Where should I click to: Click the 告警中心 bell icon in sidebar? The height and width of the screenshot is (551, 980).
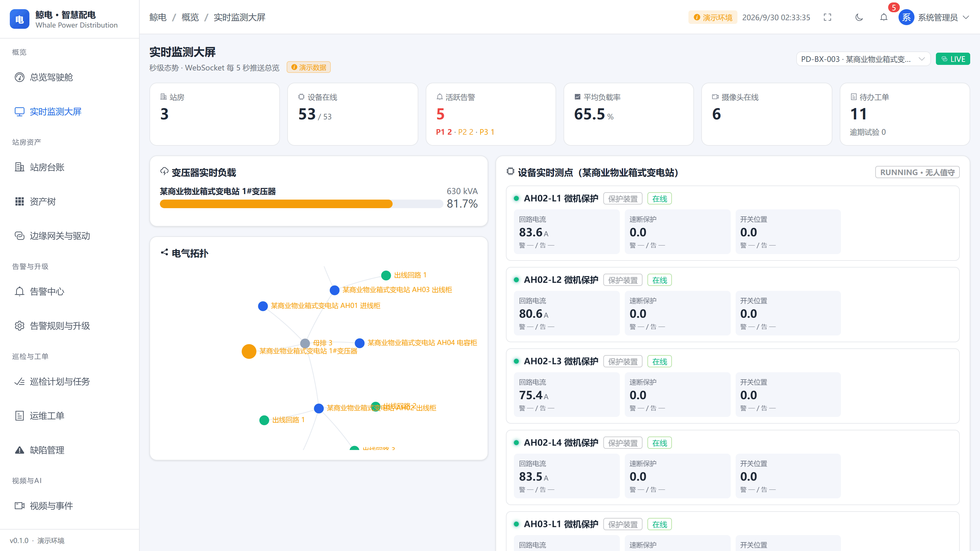click(19, 291)
